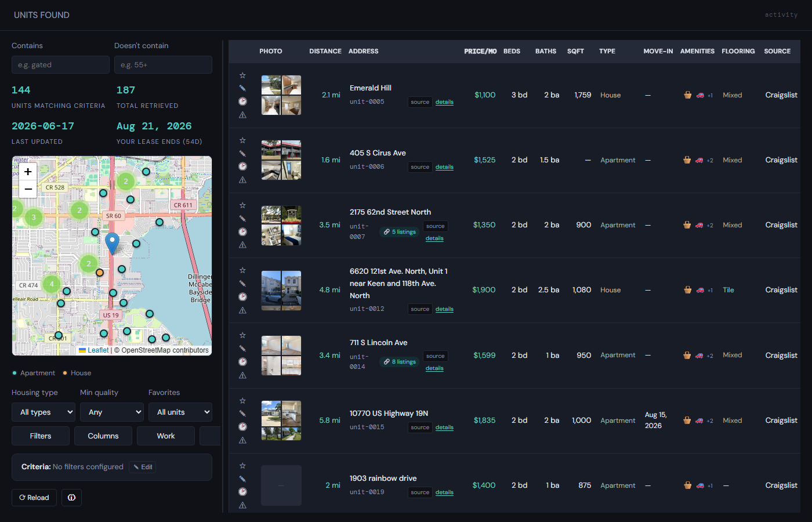812x522 pixels.
Task: View details of 405 S Cirus Ave
Action: tap(444, 167)
